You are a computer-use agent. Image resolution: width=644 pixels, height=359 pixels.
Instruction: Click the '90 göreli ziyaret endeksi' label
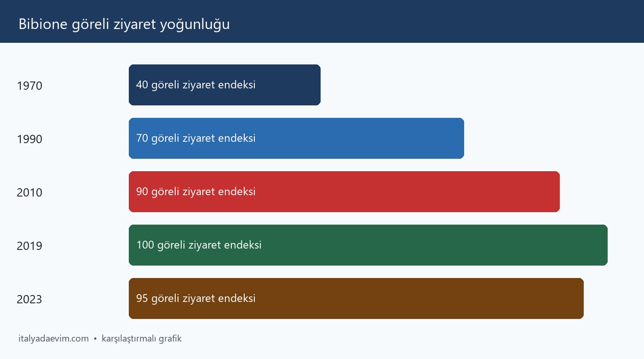click(196, 192)
